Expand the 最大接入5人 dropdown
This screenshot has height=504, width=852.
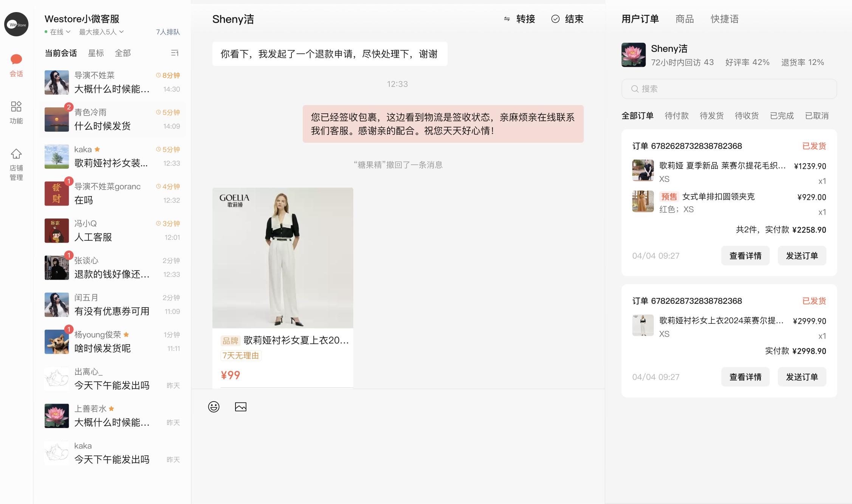(x=101, y=32)
